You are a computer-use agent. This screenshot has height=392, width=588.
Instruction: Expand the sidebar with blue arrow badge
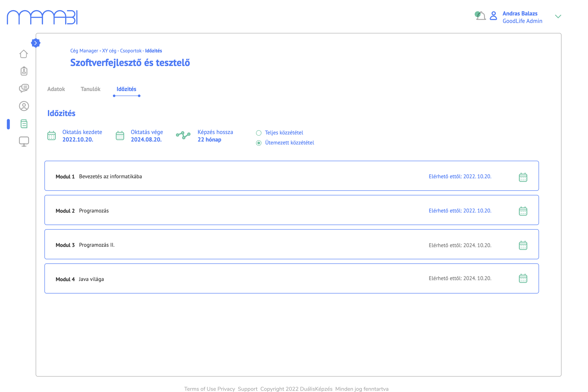tap(36, 43)
